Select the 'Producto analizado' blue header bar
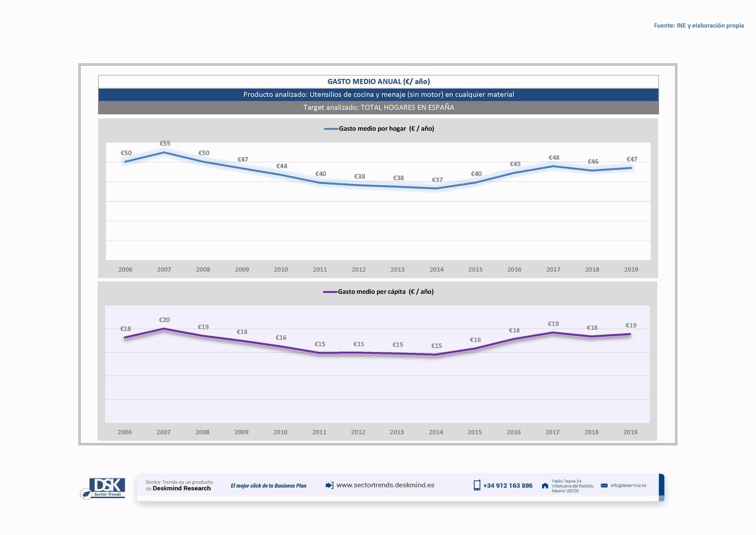 [378, 94]
